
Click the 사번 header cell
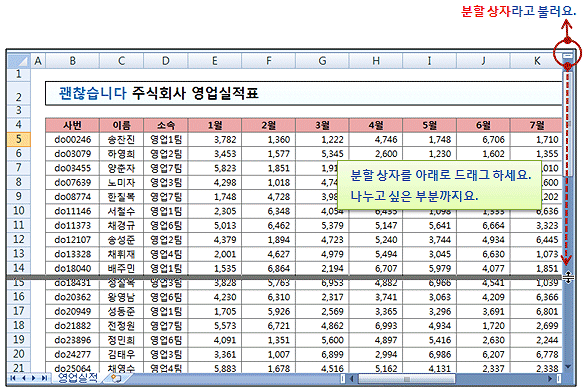click(73, 125)
